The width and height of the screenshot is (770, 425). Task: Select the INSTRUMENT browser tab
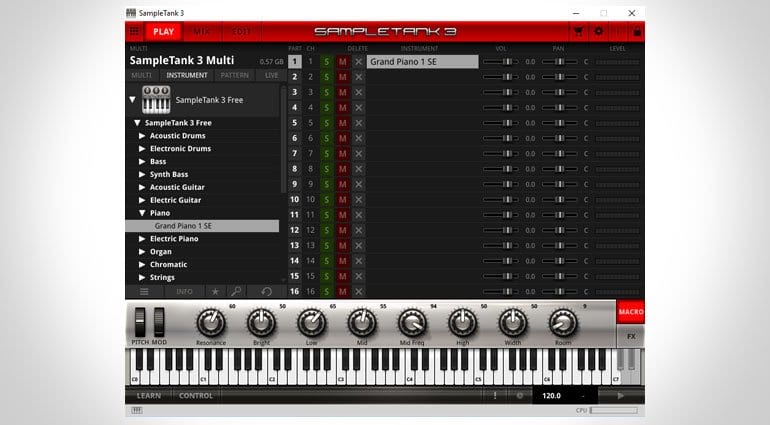(187, 75)
